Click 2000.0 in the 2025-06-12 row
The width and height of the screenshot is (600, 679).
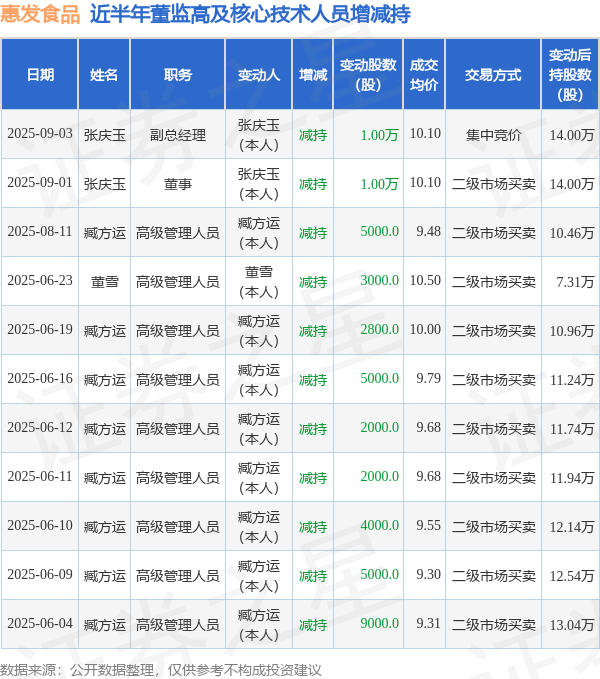[379, 427]
